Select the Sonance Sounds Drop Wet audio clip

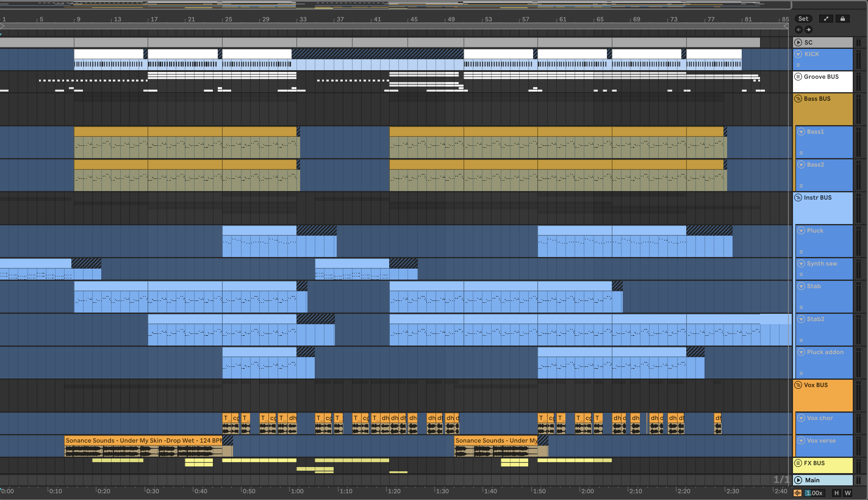pos(143,440)
